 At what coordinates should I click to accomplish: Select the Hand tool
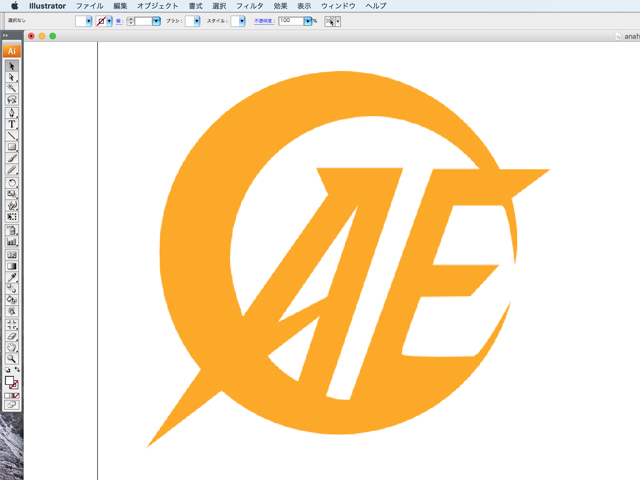click(x=11, y=348)
